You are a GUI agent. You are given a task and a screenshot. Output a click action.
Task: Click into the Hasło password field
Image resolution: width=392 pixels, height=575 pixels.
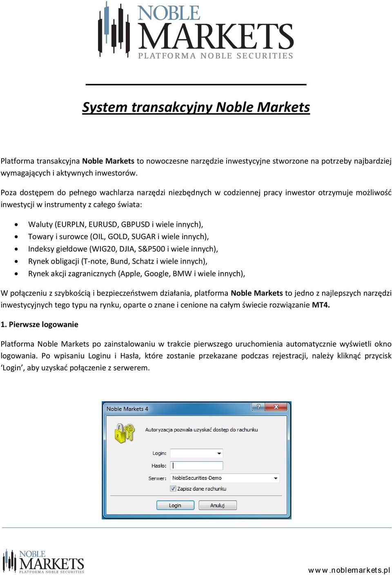pos(196,465)
